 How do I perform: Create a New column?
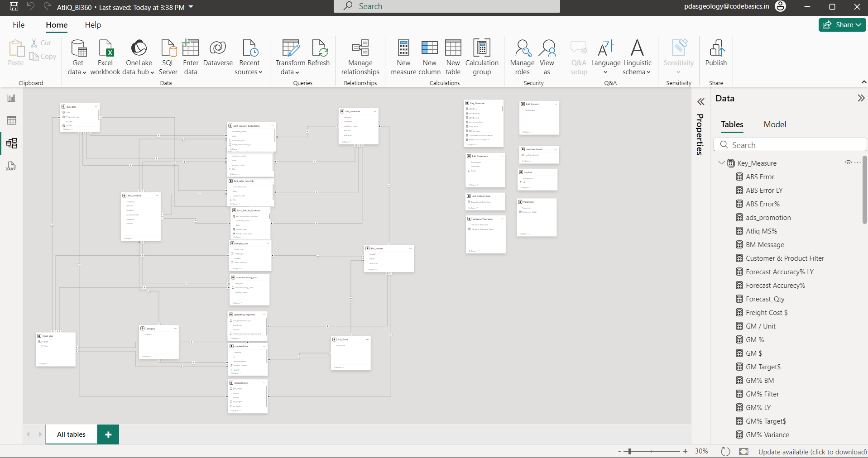coord(429,57)
